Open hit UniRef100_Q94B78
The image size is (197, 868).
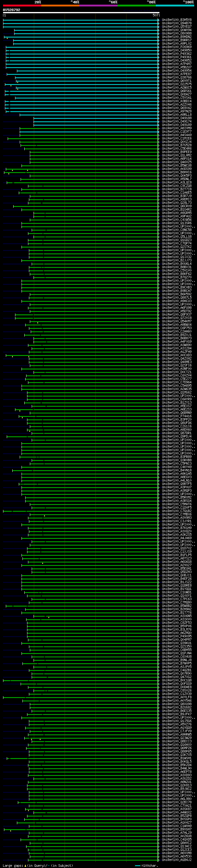(x=176, y=23)
